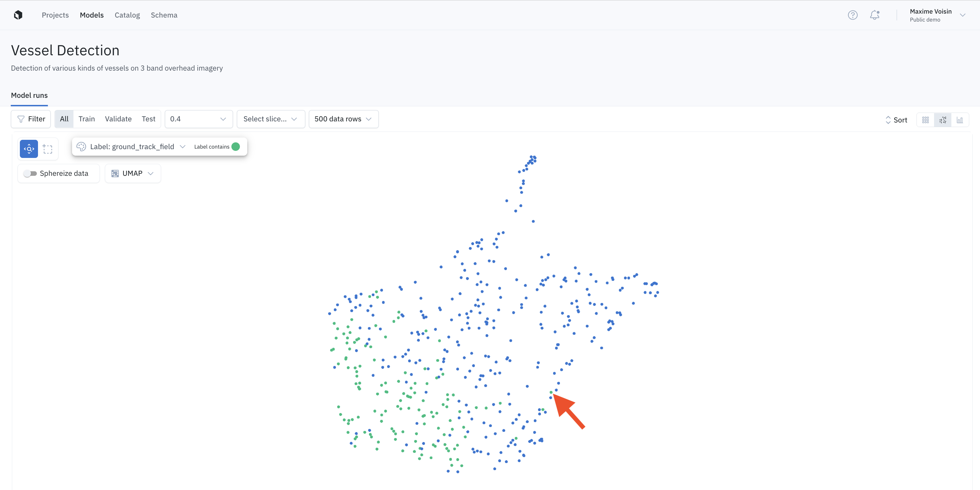Viewport: 980px width, 490px height.
Task: Select the pan/zoom explore tool
Action: (29, 149)
